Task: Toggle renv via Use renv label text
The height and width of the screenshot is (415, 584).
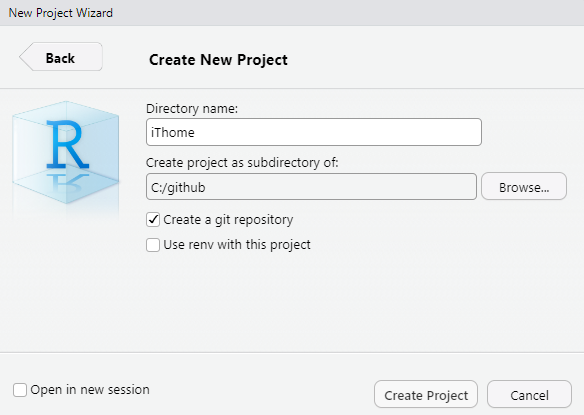Action: click(x=237, y=245)
